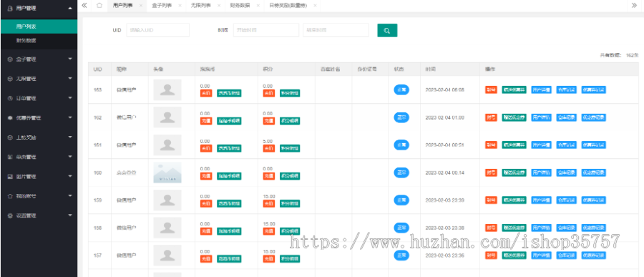Image resolution: width=644 pixels, height=277 pixels.
Task: Open the home icon tab
Action: coord(99,5)
